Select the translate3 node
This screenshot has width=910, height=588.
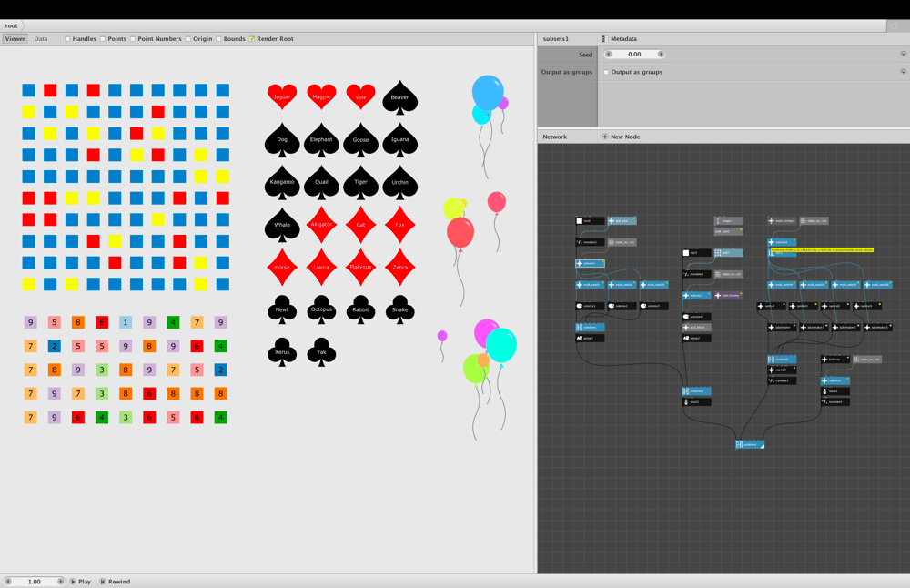(x=782, y=380)
